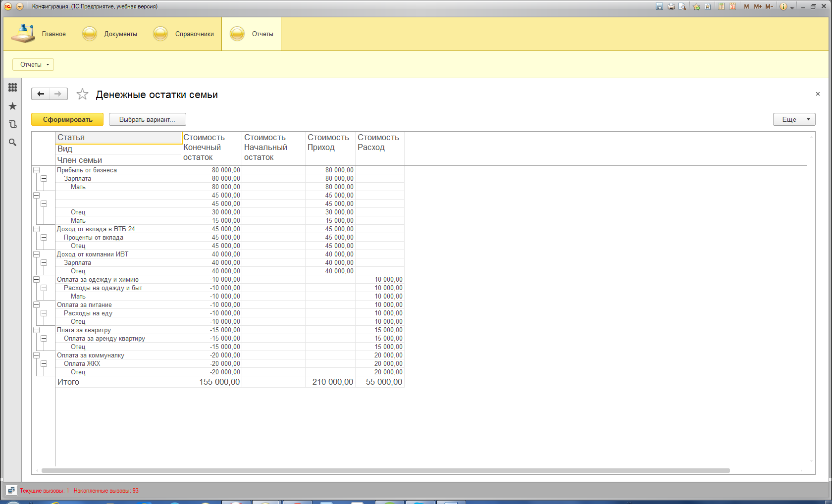Open print preview from the title bar

pos(682,6)
